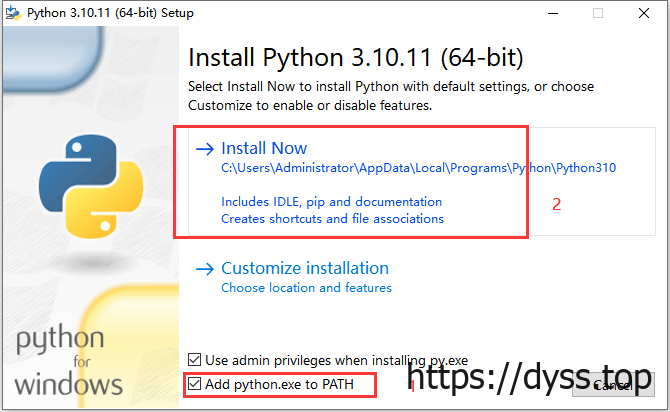Click the arrow icon beside Customize installation
670x412 pixels.
(205, 268)
